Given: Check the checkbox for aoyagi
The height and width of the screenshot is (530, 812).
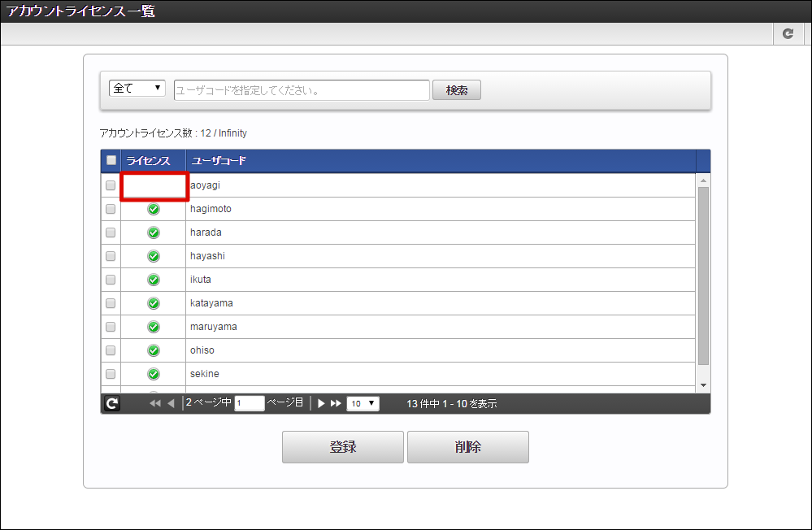Looking at the screenshot, I should (111, 185).
